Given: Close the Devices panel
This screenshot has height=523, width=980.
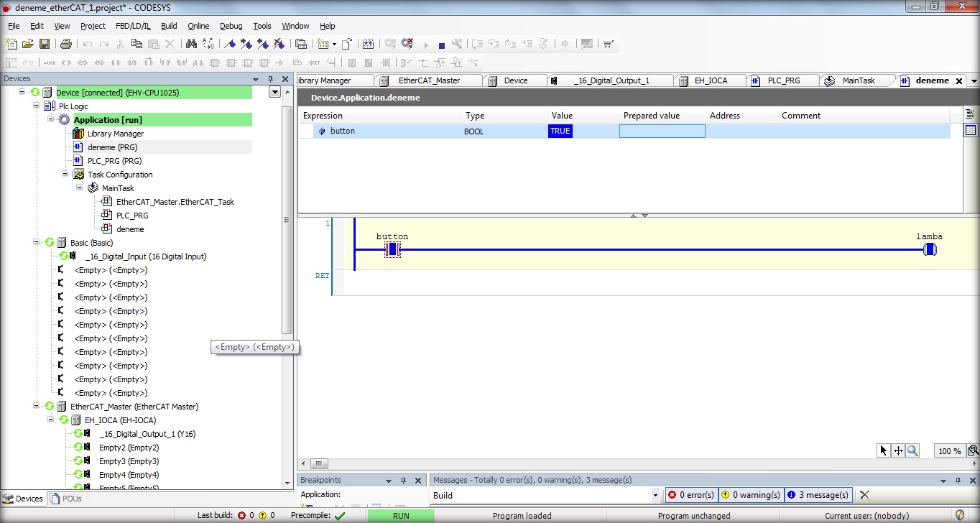Looking at the screenshot, I should [285, 79].
